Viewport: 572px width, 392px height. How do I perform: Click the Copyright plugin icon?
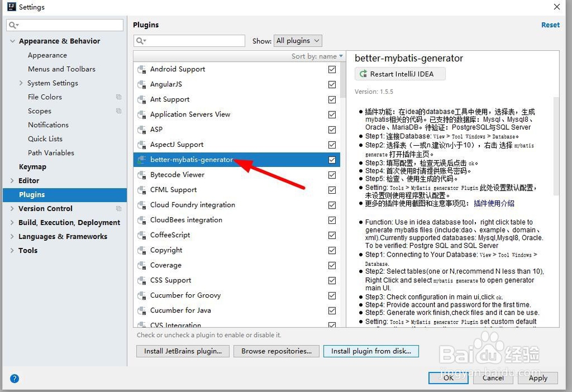(141, 250)
